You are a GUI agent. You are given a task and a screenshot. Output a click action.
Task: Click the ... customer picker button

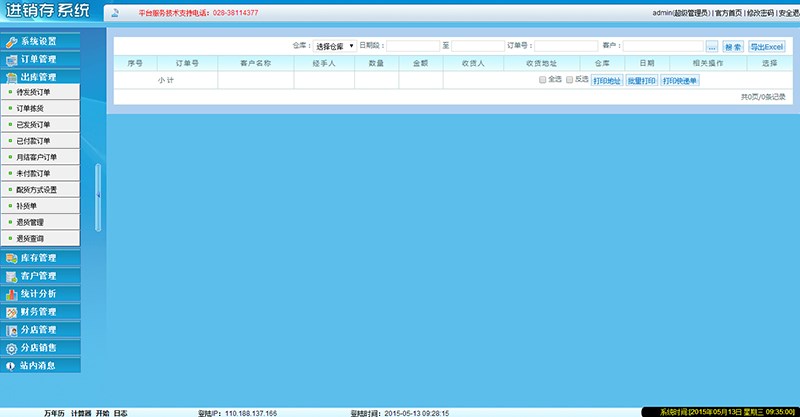tap(712, 46)
